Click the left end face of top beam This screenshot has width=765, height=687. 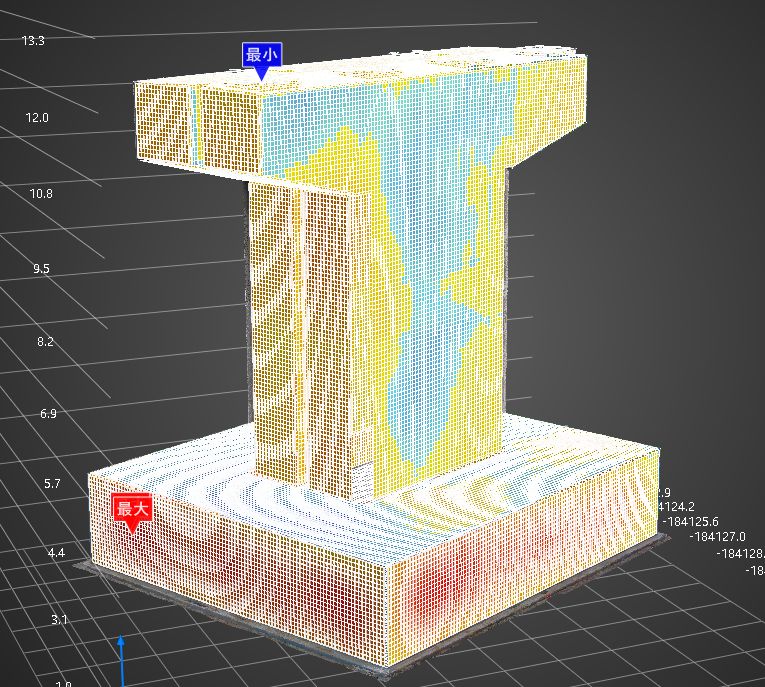(165, 123)
